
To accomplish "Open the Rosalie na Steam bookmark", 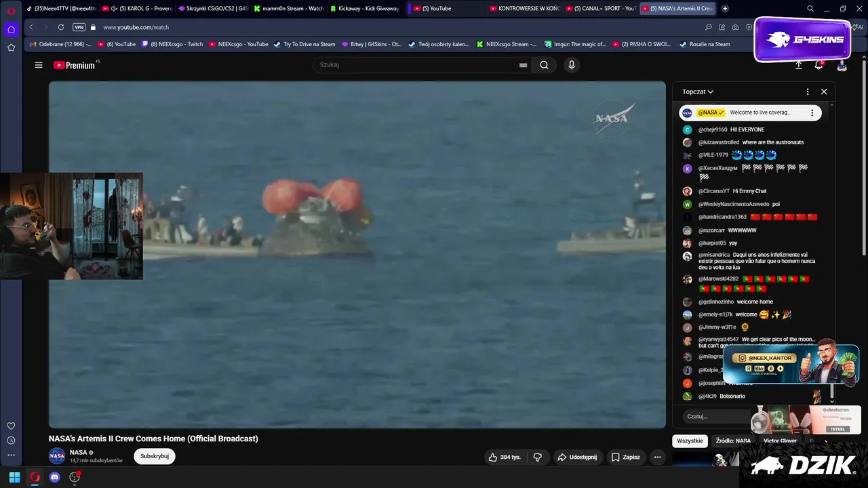I will click(x=705, y=44).
